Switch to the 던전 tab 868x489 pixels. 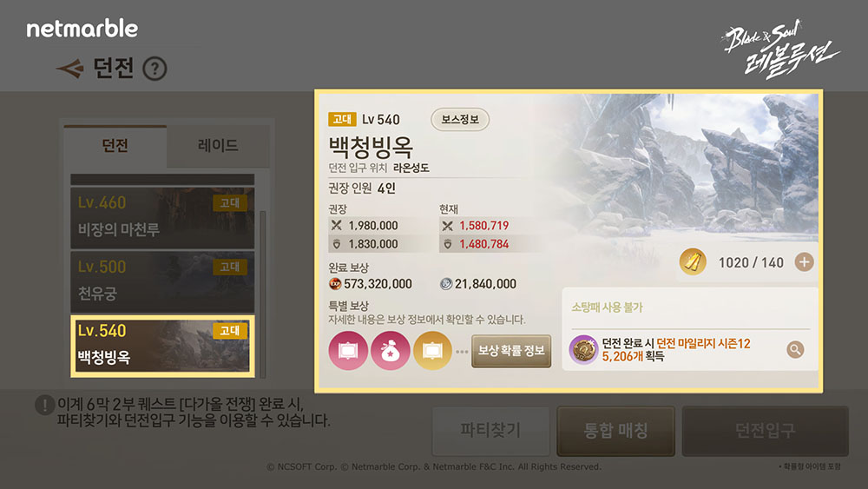[115, 146]
